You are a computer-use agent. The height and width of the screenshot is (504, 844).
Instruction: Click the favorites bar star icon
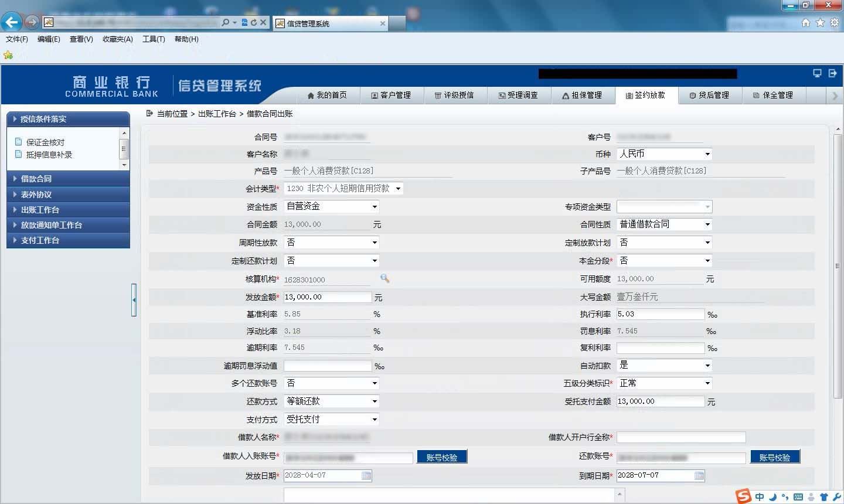coord(8,55)
